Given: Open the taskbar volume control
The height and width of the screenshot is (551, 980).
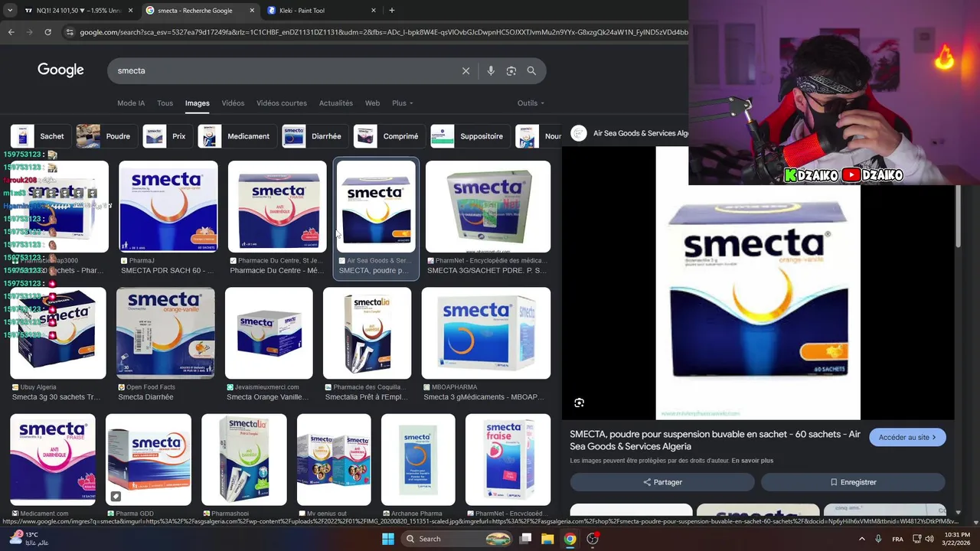Looking at the screenshot, I should [x=930, y=539].
